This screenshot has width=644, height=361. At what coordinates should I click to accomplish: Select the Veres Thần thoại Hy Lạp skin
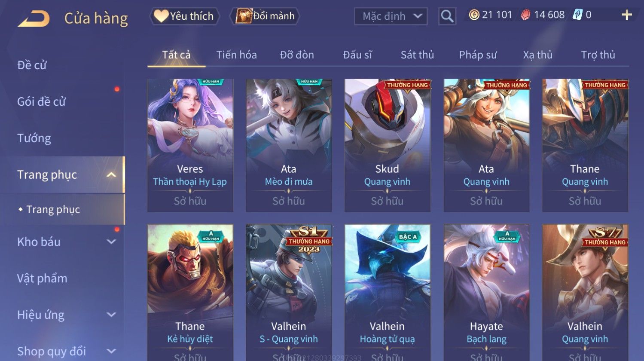(190, 145)
